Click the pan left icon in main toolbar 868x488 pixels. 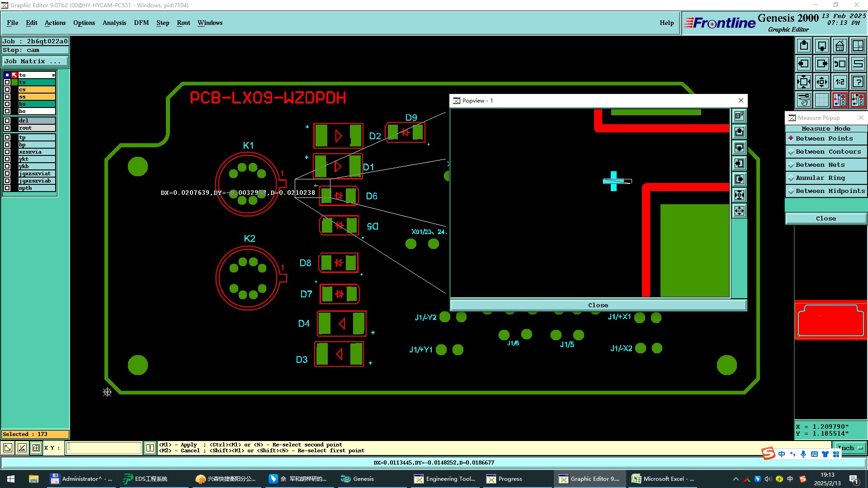pos(804,64)
